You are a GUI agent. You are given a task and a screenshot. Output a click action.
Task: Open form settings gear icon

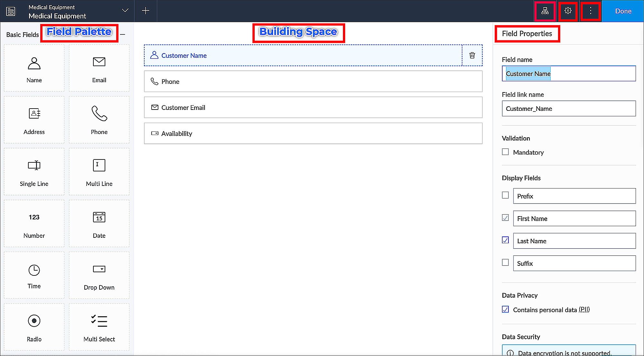click(x=568, y=11)
